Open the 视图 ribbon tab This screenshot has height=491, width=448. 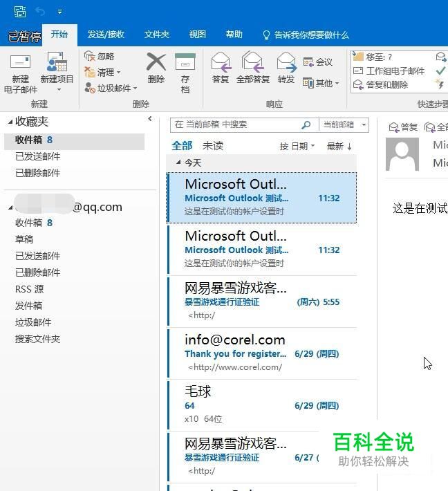point(198,35)
